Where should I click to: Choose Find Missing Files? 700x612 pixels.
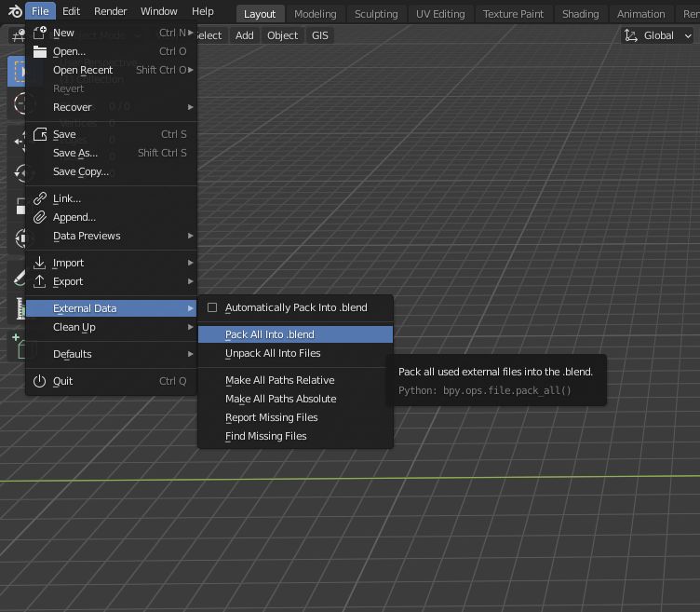(x=295, y=437)
